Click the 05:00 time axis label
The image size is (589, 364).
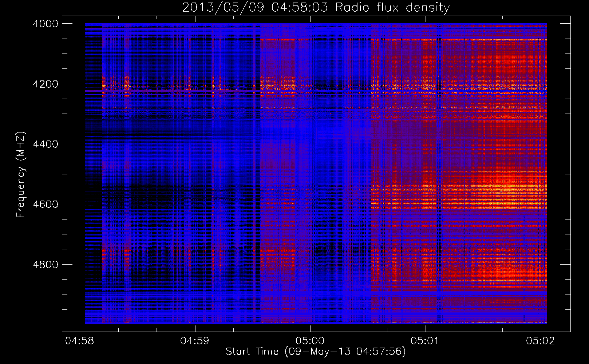pyautogui.click(x=310, y=341)
